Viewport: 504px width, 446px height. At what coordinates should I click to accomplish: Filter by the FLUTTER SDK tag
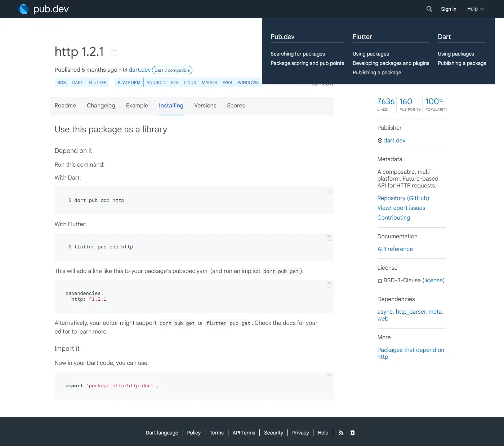[98, 83]
